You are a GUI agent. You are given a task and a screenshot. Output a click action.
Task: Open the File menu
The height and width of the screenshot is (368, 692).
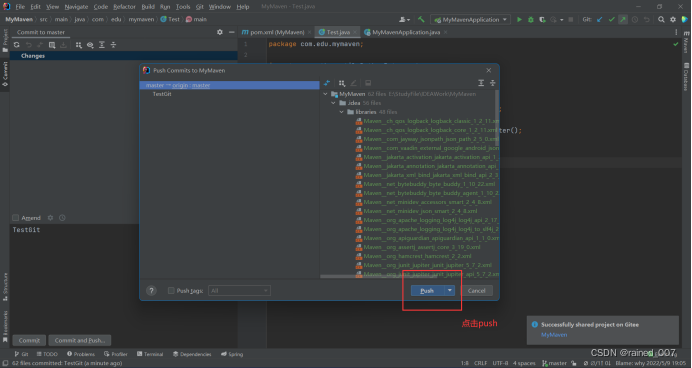(x=20, y=7)
